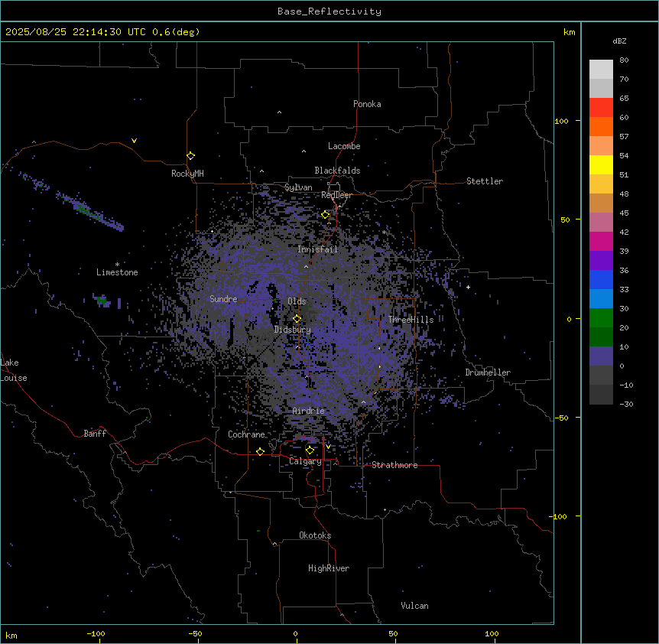Image resolution: width=659 pixels, height=644 pixels.
Task: Click the Didsbury town label
Action: (x=293, y=330)
